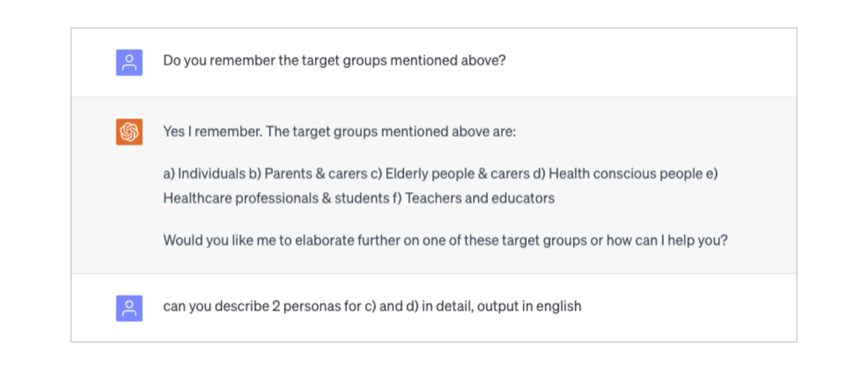Click the "Healthcare professionals & students" text
This screenshot has height=370, width=868.
coord(276,198)
